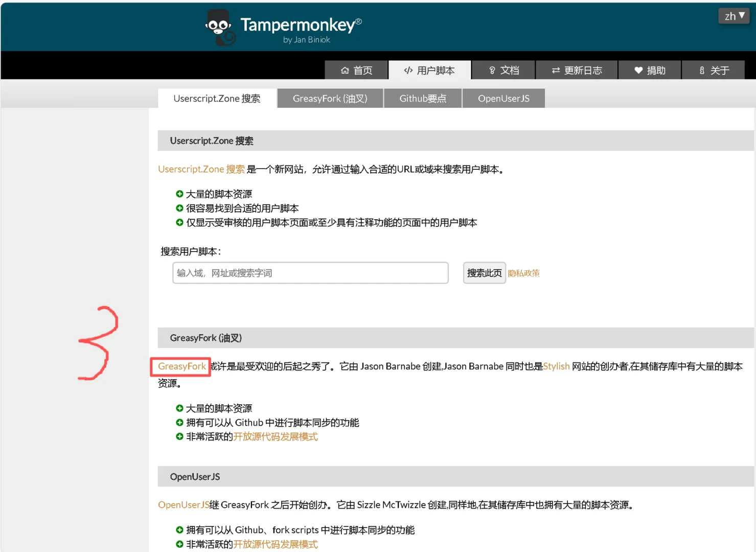Click the info icon beside 关于
Viewport: 756px width, 552px height.
click(x=702, y=71)
